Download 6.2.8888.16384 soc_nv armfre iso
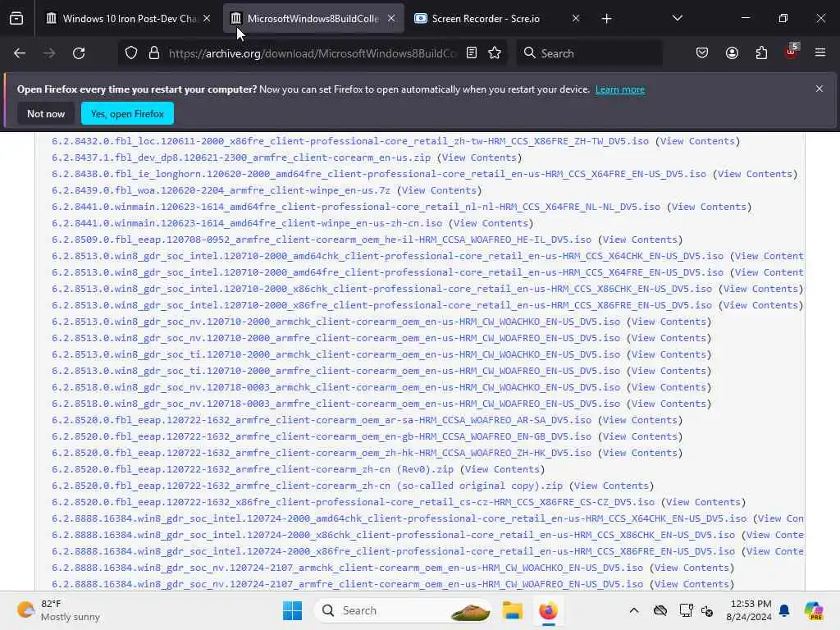The width and height of the screenshot is (840, 630). (x=347, y=584)
